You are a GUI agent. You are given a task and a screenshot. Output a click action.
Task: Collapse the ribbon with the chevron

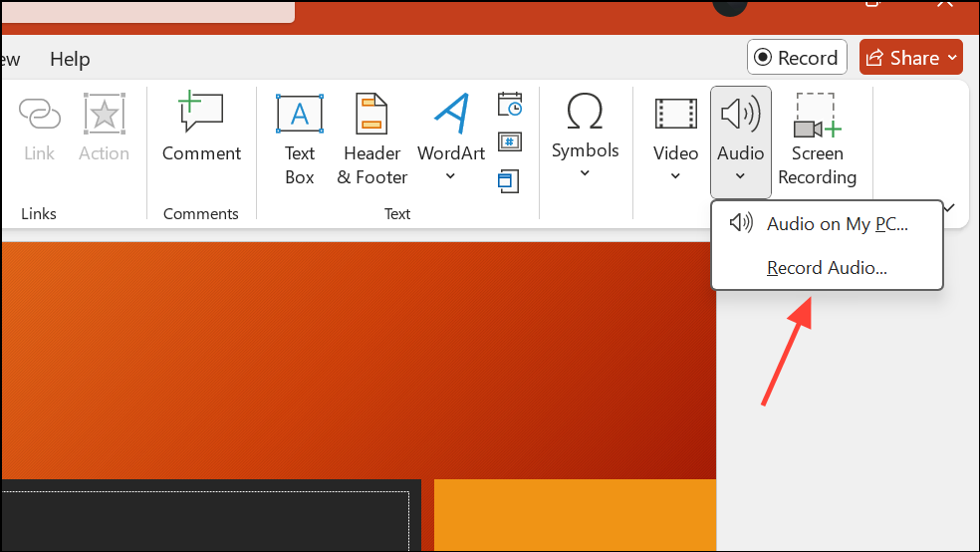[x=949, y=207]
